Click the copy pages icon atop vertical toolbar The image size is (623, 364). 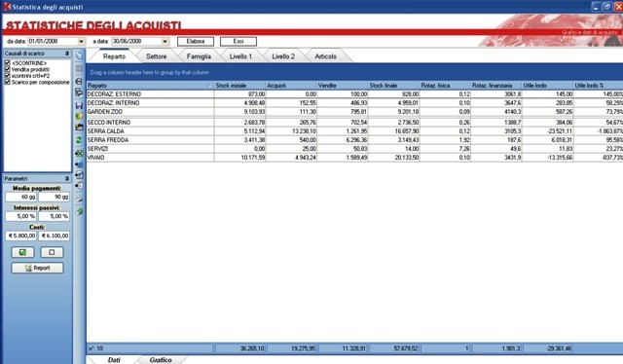point(79,55)
